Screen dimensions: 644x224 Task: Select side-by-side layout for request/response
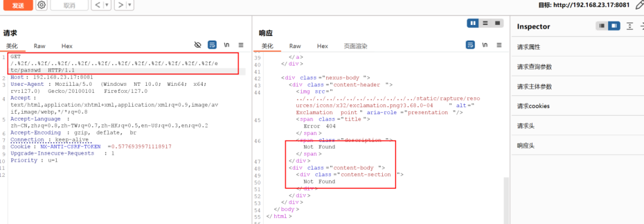pyautogui.click(x=473, y=23)
